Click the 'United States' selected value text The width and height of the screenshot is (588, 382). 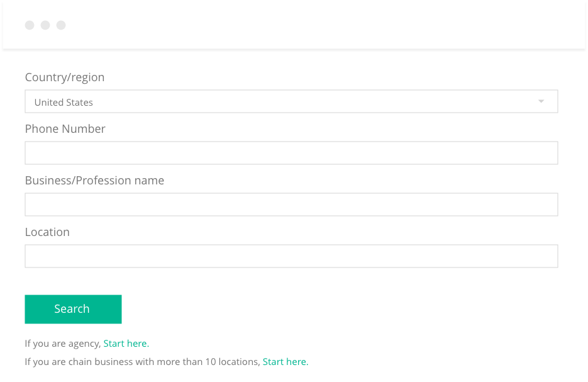click(x=64, y=103)
